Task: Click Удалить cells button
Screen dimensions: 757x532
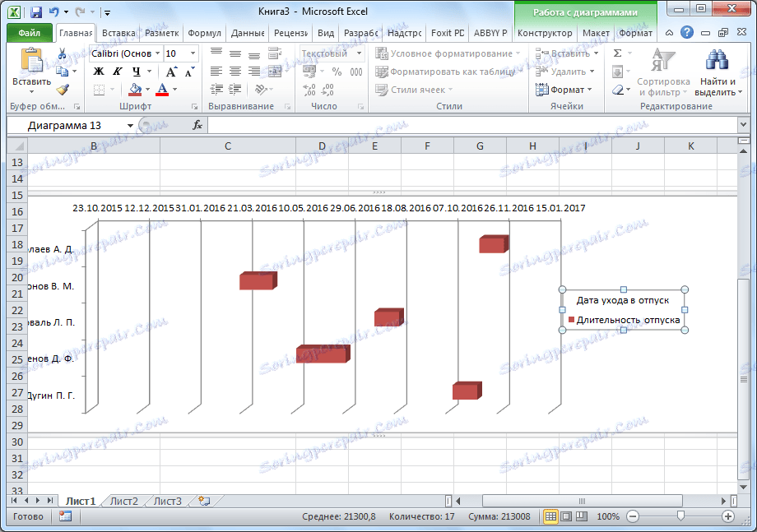Action: (564, 72)
